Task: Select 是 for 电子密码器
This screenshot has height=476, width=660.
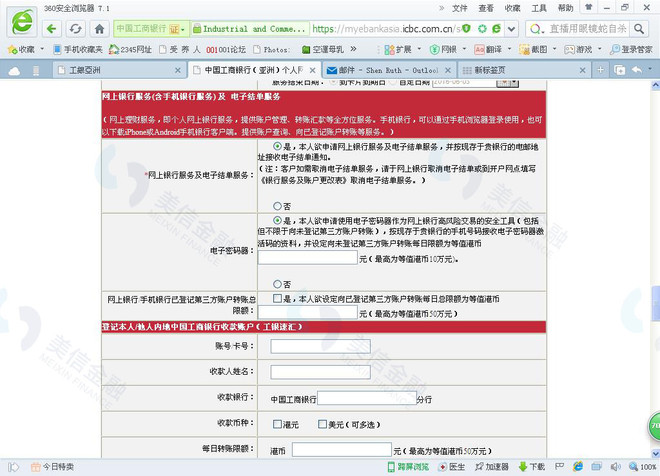Action: tap(277, 220)
